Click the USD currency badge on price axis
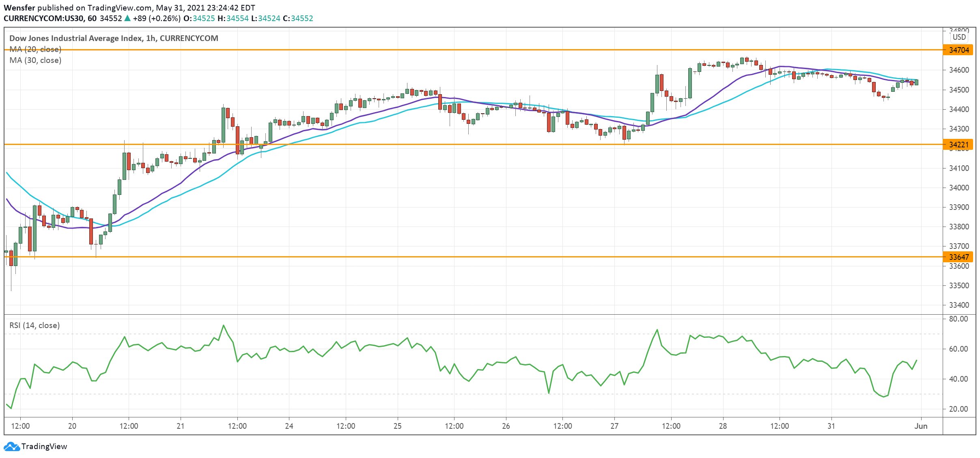980x458 pixels. tap(959, 37)
